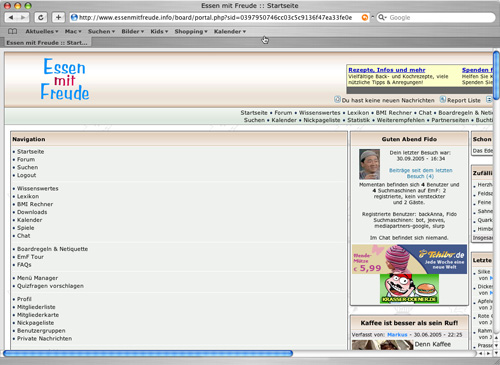
Task: Open Forum in the Navigation panel
Action: [26, 159]
